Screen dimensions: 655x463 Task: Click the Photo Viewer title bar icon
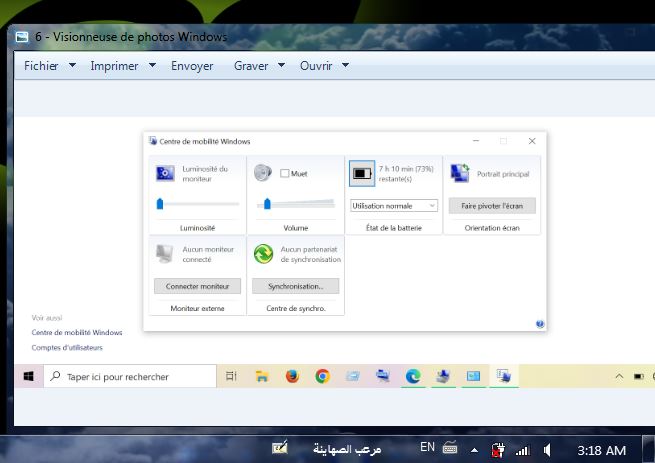22,37
